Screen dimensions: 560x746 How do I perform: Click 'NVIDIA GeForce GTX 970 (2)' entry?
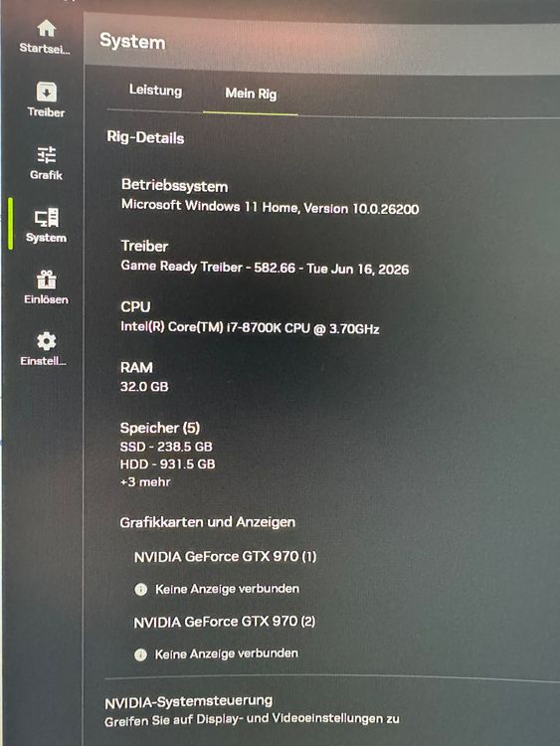point(225,622)
